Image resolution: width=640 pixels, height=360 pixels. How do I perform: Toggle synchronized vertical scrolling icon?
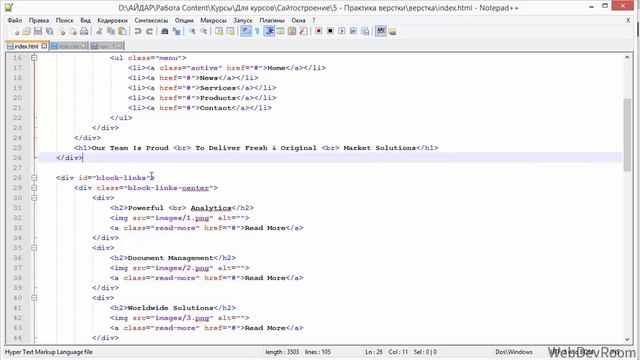coord(219,31)
